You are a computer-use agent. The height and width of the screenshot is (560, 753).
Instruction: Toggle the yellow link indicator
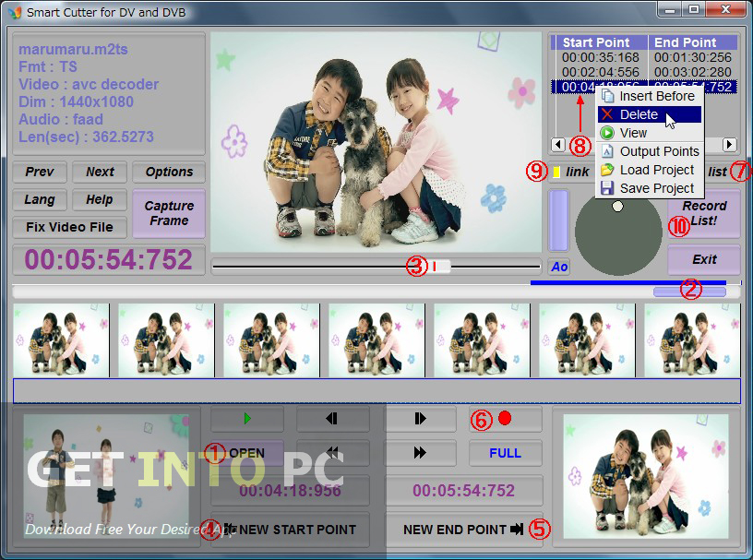tap(556, 172)
